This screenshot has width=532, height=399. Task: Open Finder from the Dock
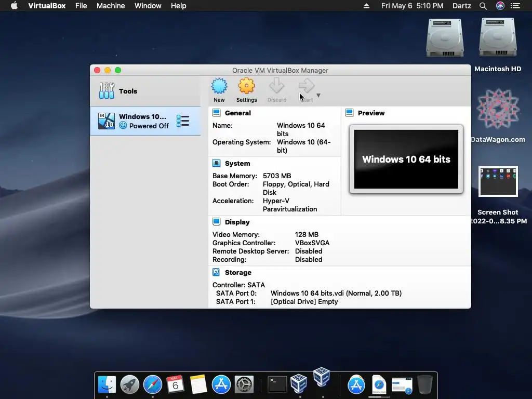point(107,384)
